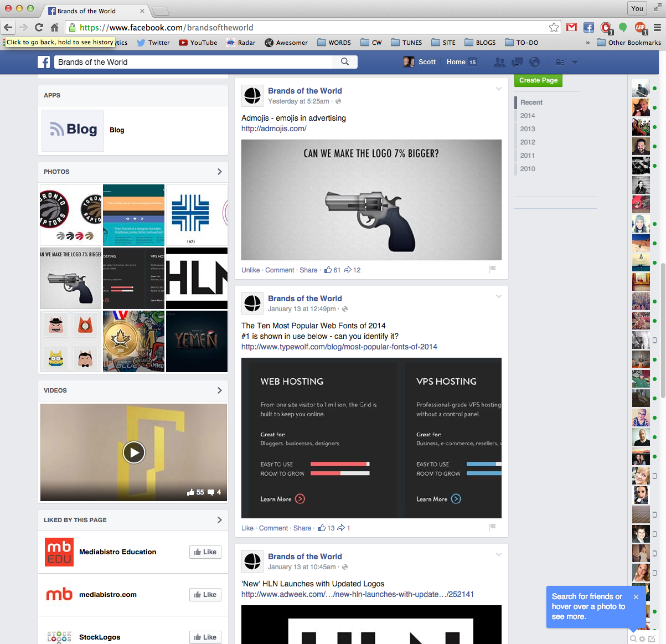Go to Home in Facebook bar
Screen dimensions: 666x644
point(456,62)
